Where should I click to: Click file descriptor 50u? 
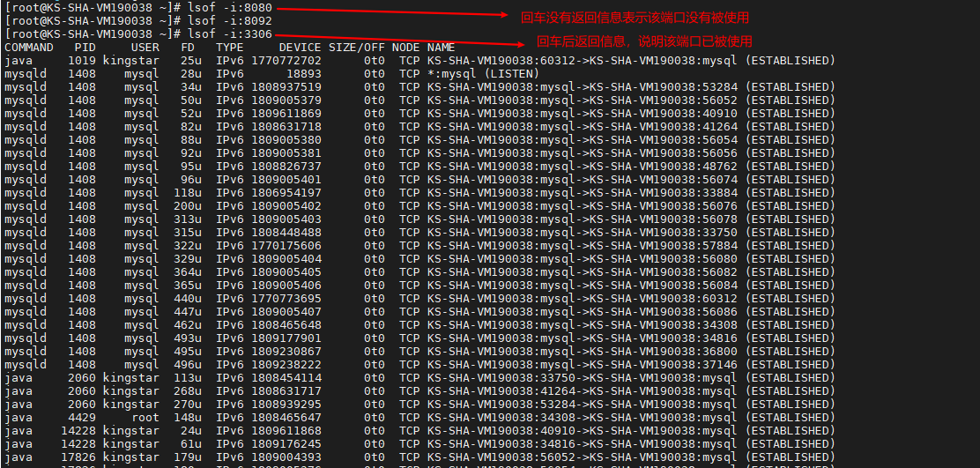point(191,100)
